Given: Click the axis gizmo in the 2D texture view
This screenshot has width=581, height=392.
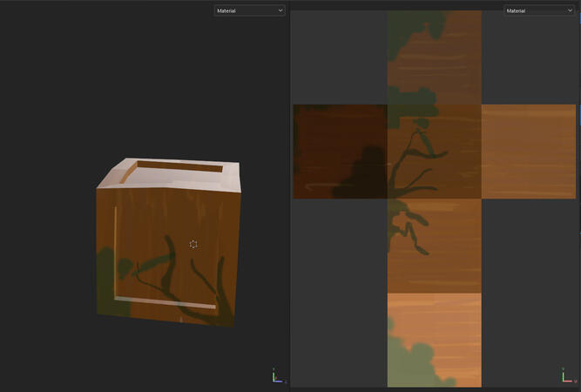Looking at the screenshot, I should pyautogui.click(x=567, y=375).
